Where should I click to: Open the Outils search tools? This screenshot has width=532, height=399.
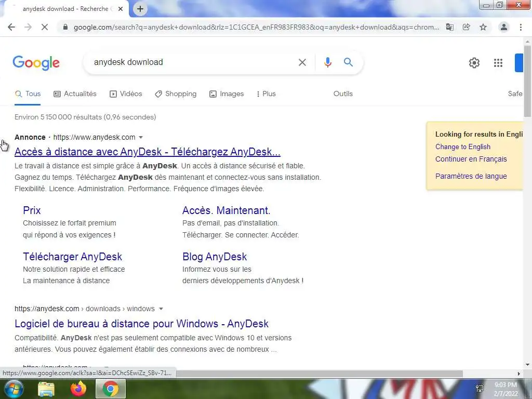pyautogui.click(x=343, y=94)
